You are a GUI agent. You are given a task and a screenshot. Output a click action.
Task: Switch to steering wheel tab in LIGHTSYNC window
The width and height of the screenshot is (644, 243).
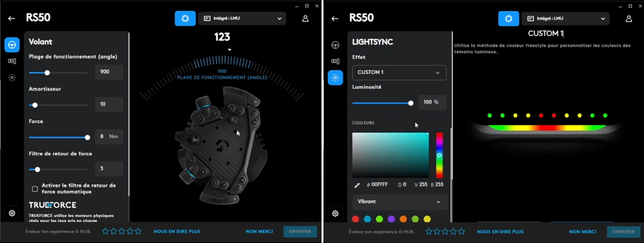pyautogui.click(x=336, y=45)
